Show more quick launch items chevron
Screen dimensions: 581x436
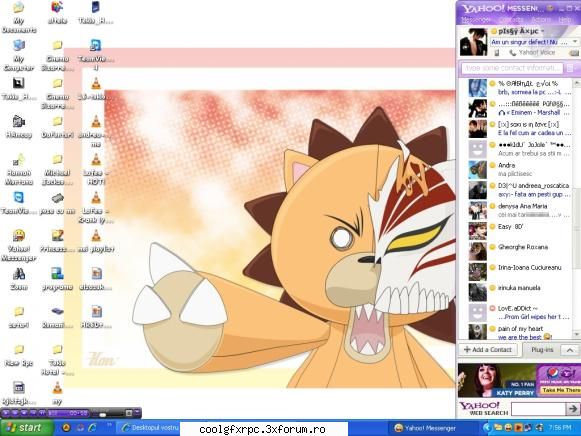click(x=109, y=425)
